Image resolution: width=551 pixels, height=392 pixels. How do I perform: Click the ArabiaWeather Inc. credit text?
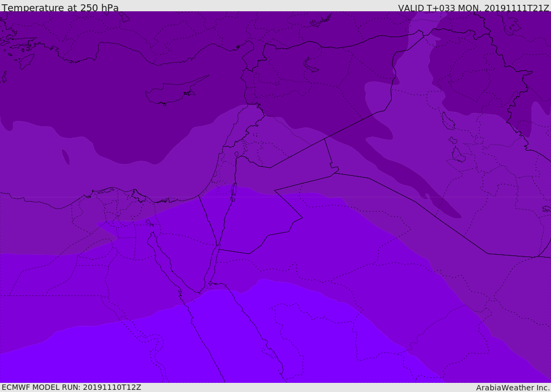tap(513, 387)
